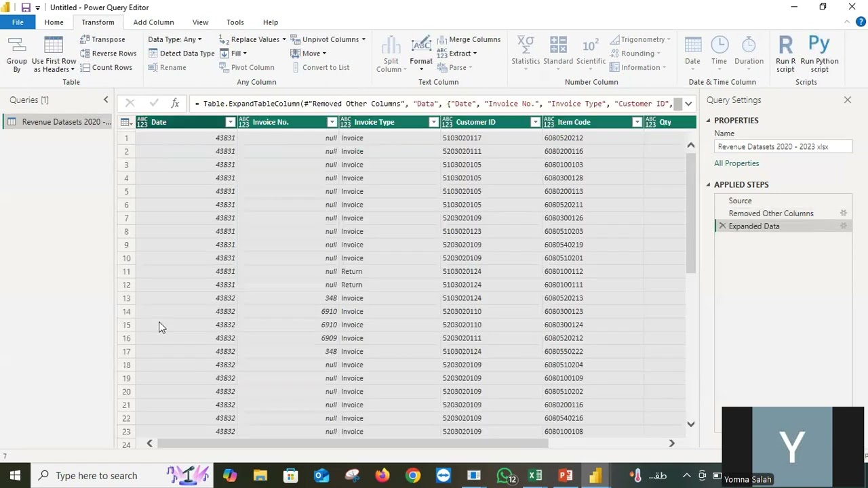This screenshot has width=868, height=488.
Task: Click the Item Code column header
Action: tap(593, 122)
